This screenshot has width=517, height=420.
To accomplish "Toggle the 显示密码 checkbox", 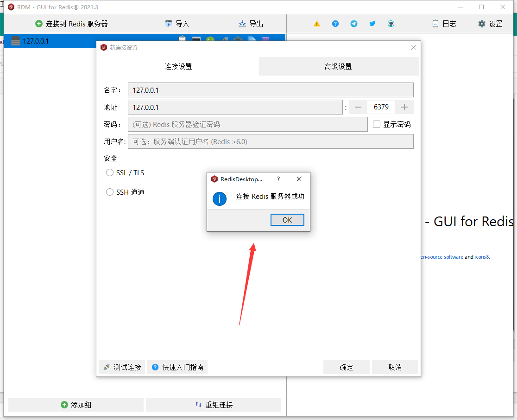I will 377,124.
